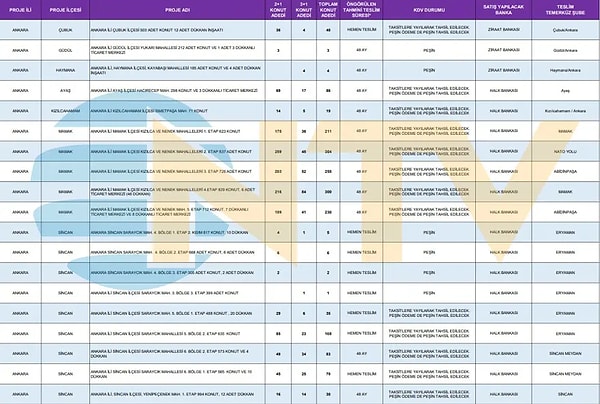
Task: Click ZİRAAT BANKASI in the Güdül row
Action: [504, 50]
